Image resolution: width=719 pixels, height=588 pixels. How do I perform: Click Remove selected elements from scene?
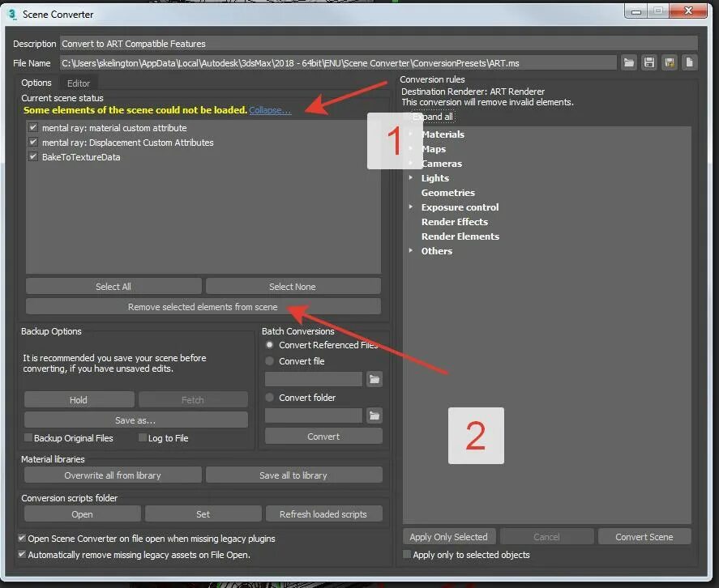[203, 307]
